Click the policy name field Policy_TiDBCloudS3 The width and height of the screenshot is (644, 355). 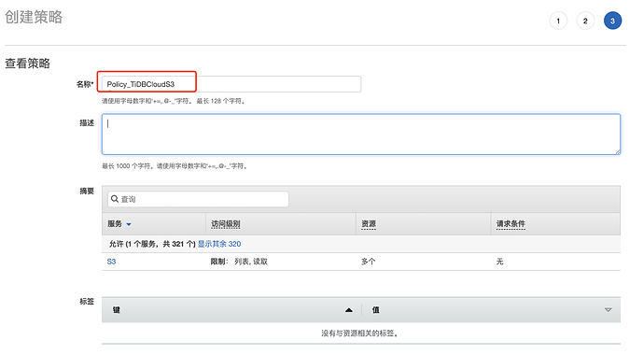tap(231, 84)
